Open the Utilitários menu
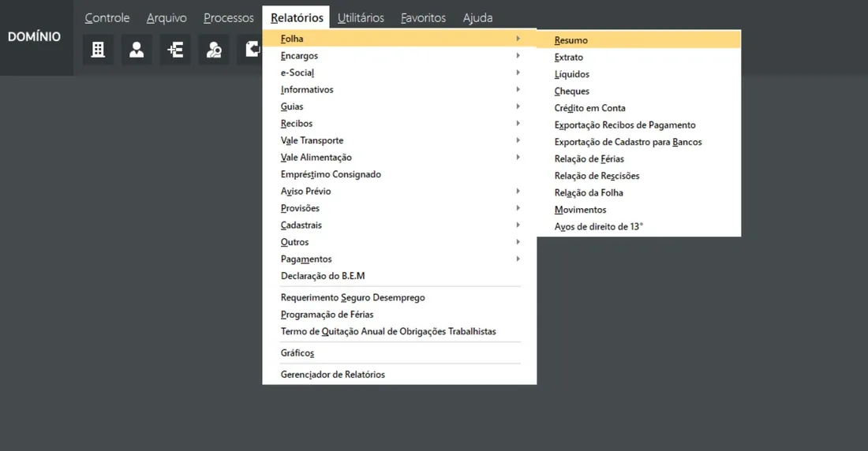The width and height of the screenshot is (868, 451). 361,17
